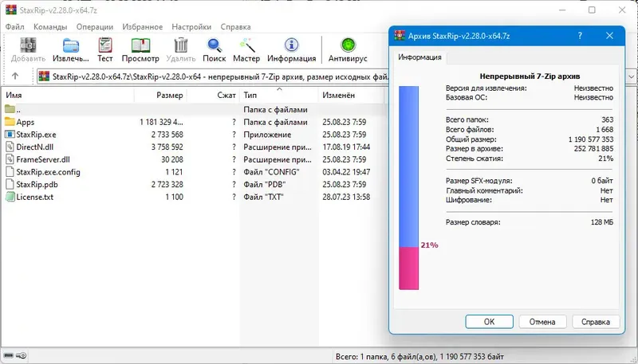Open the Команды menu
Screen dimensions: 638x364
coord(50,27)
